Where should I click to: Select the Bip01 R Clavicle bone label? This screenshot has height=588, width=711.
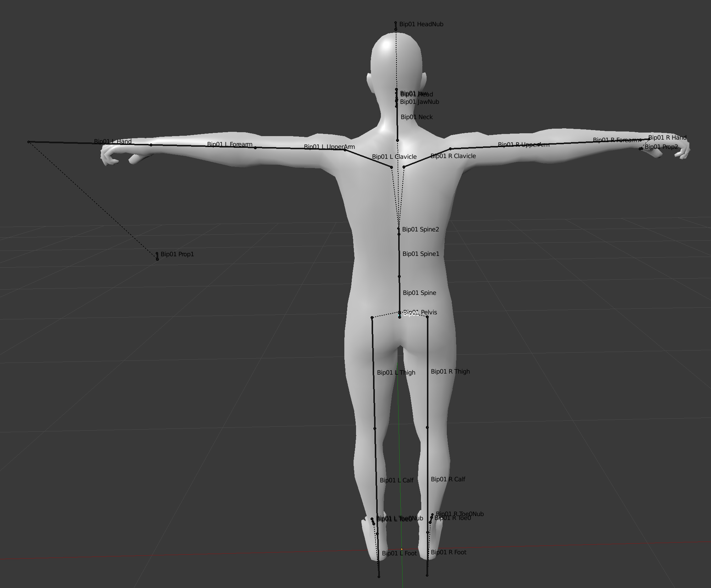453,156
